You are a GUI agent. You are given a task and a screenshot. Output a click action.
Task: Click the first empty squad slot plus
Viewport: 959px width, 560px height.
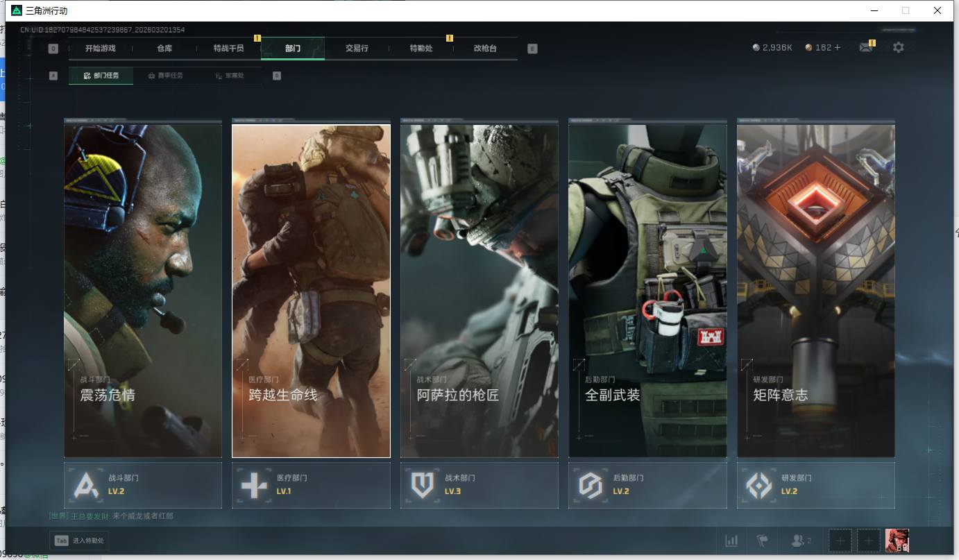pos(840,541)
